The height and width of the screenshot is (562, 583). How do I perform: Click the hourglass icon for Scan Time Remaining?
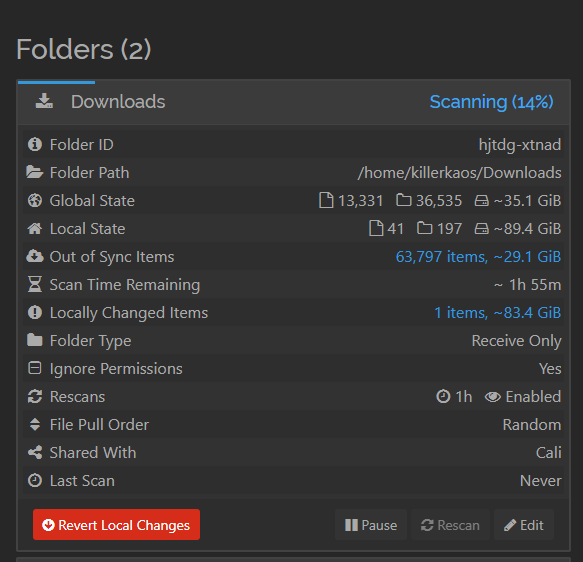[35, 284]
